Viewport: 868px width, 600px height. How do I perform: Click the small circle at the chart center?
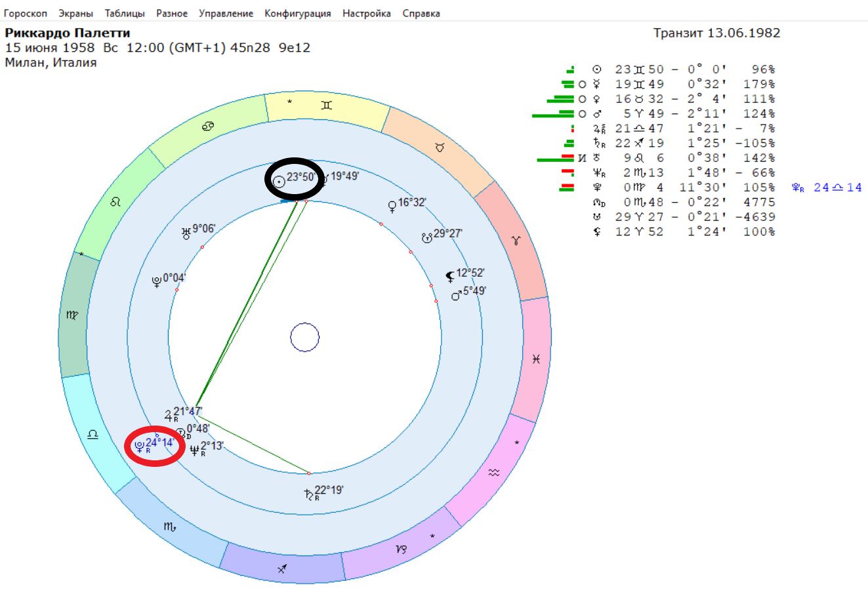305,338
